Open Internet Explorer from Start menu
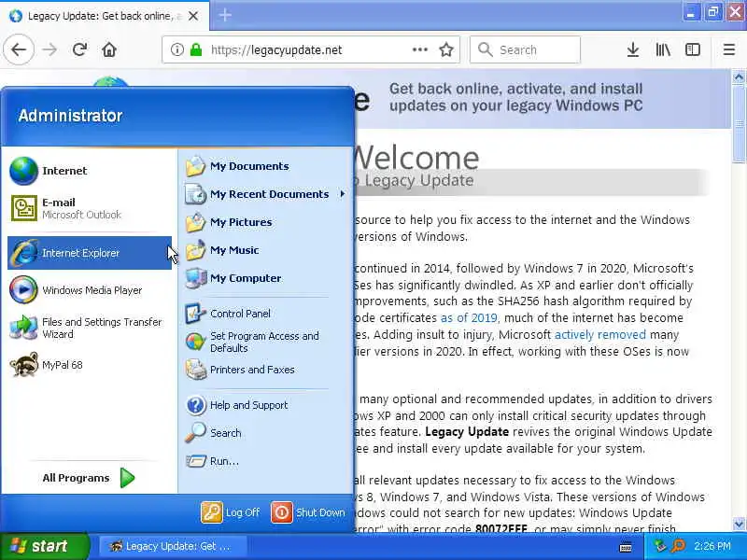 click(x=89, y=253)
